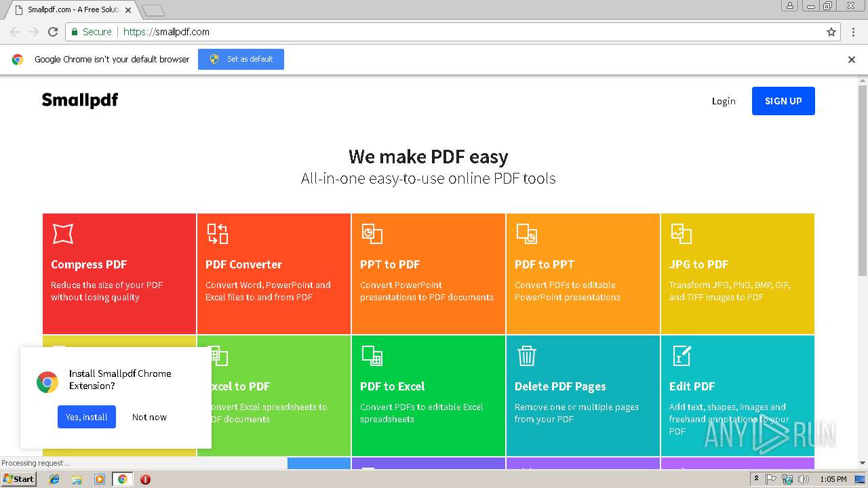This screenshot has height=488, width=868.
Task: Launch the media player taskbar icon
Action: click(100, 479)
